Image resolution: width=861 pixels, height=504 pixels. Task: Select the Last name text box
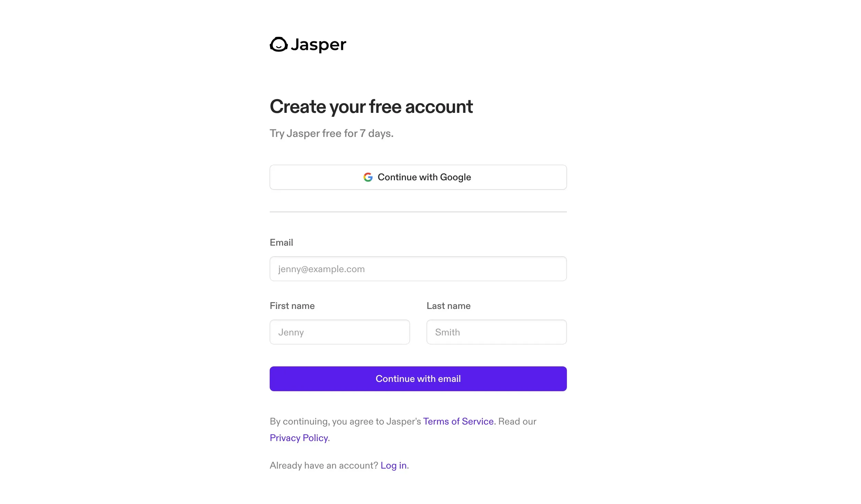pyautogui.click(x=496, y=332)
